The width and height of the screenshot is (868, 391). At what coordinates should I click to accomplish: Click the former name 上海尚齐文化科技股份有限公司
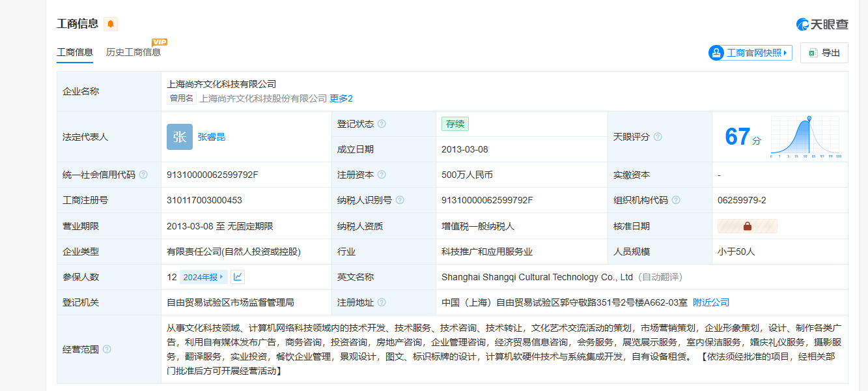(x=263, y=98)
